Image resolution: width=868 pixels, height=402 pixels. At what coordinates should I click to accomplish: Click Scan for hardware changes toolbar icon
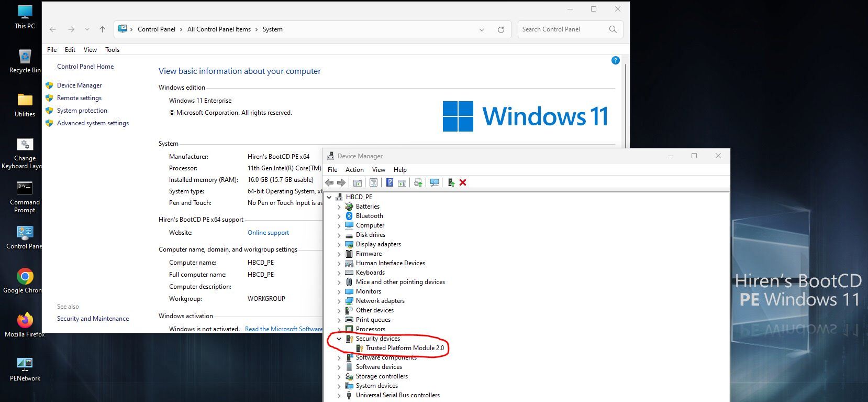point(434,182)
